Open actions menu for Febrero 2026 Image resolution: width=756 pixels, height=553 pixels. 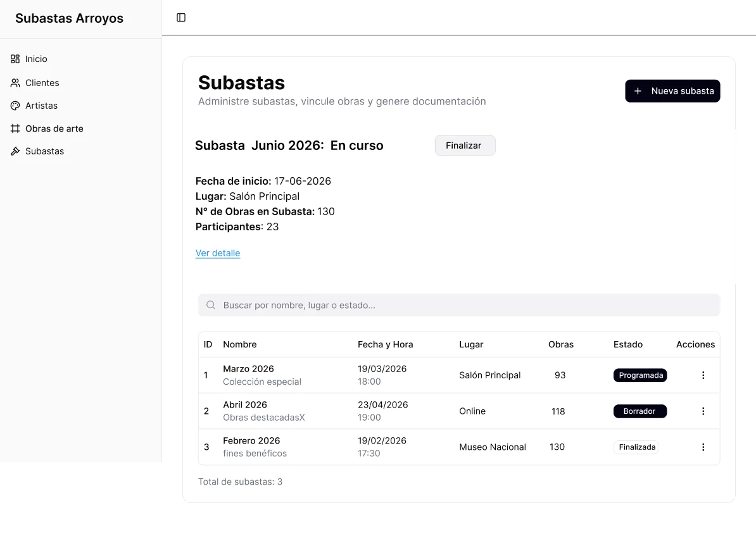click(703, 447)
